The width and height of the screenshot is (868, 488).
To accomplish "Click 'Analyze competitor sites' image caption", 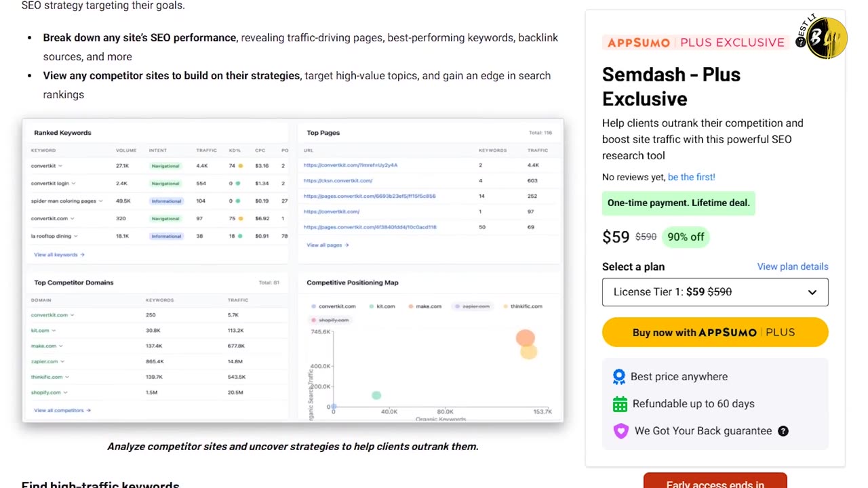I will (x=293, y=447).
